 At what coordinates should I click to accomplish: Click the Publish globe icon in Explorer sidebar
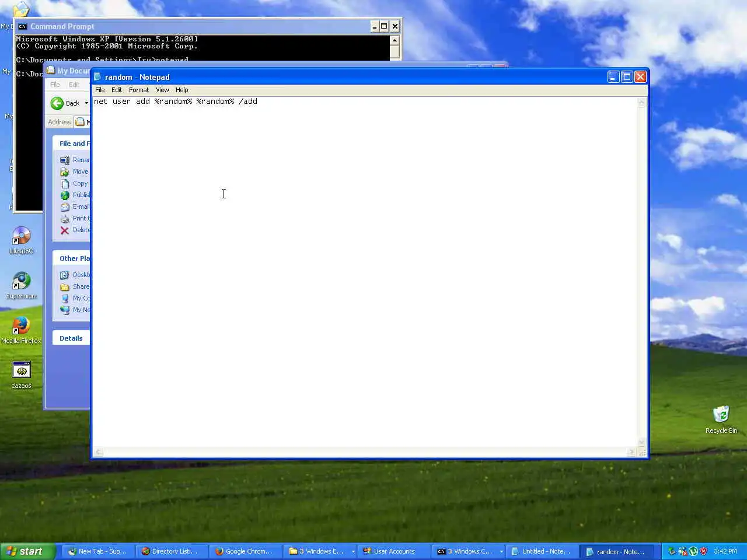coord(65,195)
